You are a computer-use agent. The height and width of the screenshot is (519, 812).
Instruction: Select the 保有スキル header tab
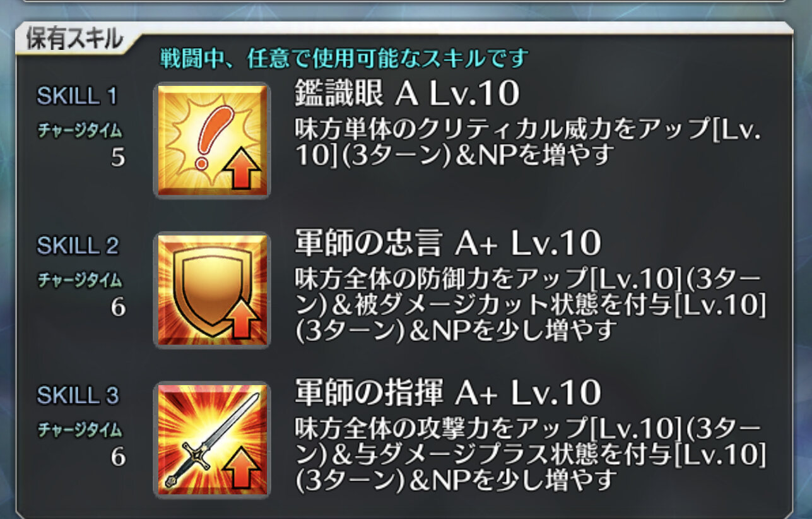pos(74,39)
